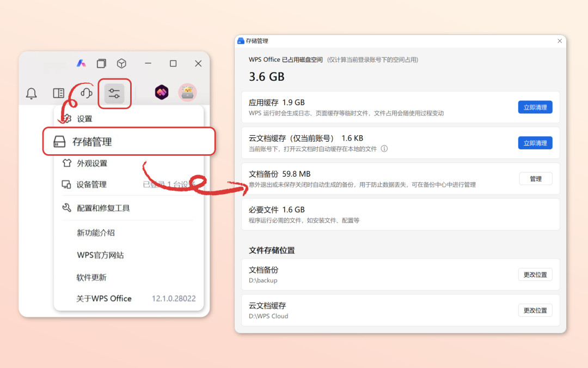This screenshot has width=588, height=368.
Task: Click 更改位置 for 云文档缓存 path
Action: (x=535, y=310)
